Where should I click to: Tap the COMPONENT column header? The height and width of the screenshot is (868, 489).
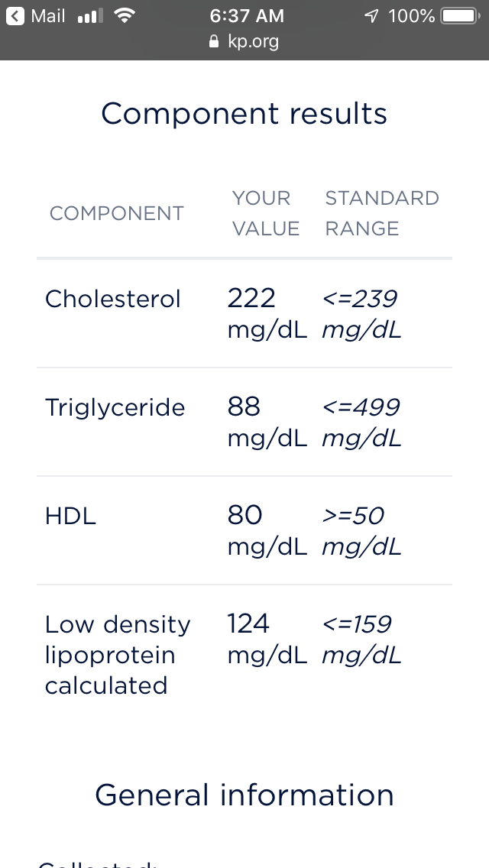coord(117,213)
